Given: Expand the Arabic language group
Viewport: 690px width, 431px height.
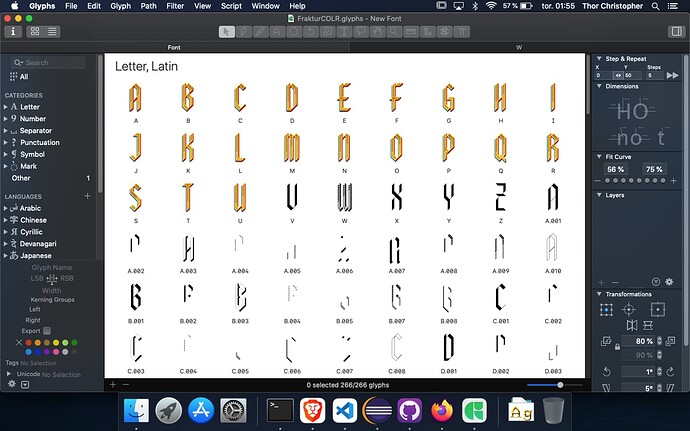Looking at the screenshot, I should tap(6, 208).
